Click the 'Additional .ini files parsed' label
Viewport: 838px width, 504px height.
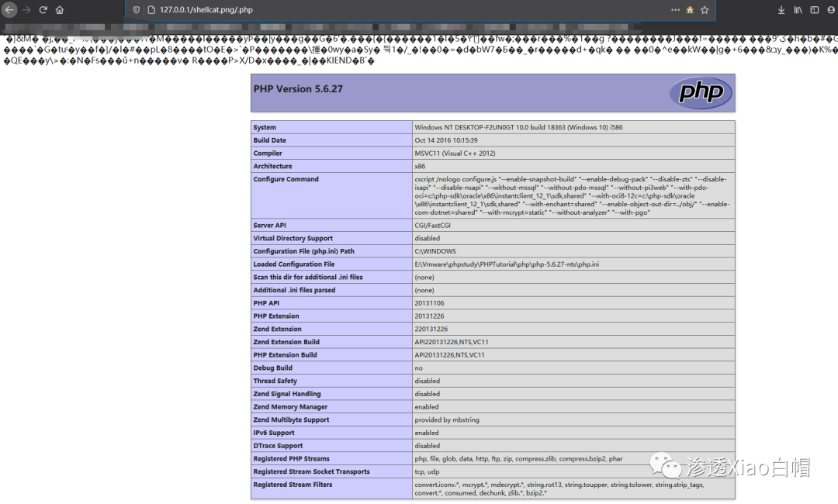tap(295, 290)
